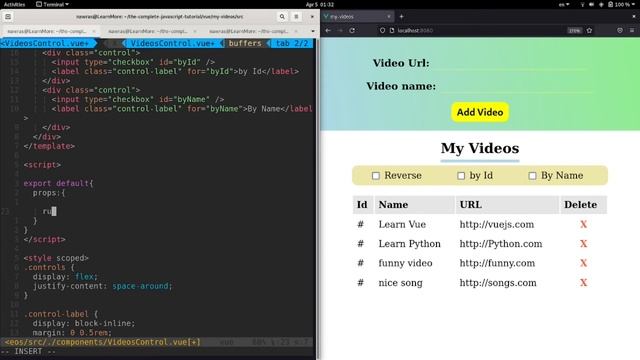Click Activities in the top bar

[14, 4]
